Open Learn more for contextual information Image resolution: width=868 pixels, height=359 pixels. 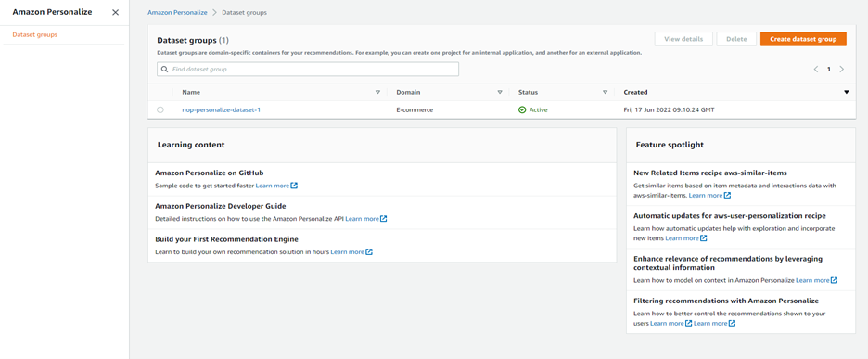click(x=812, y=280)
